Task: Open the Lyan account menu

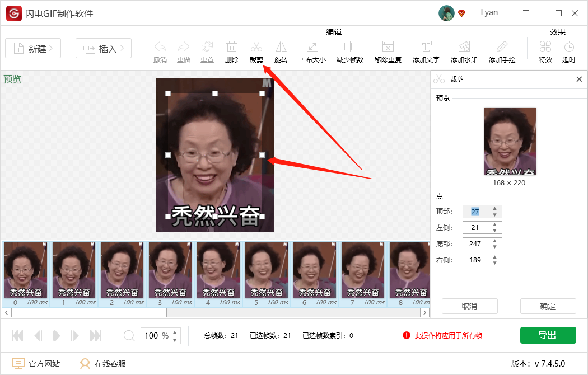Action: [489, 12]
